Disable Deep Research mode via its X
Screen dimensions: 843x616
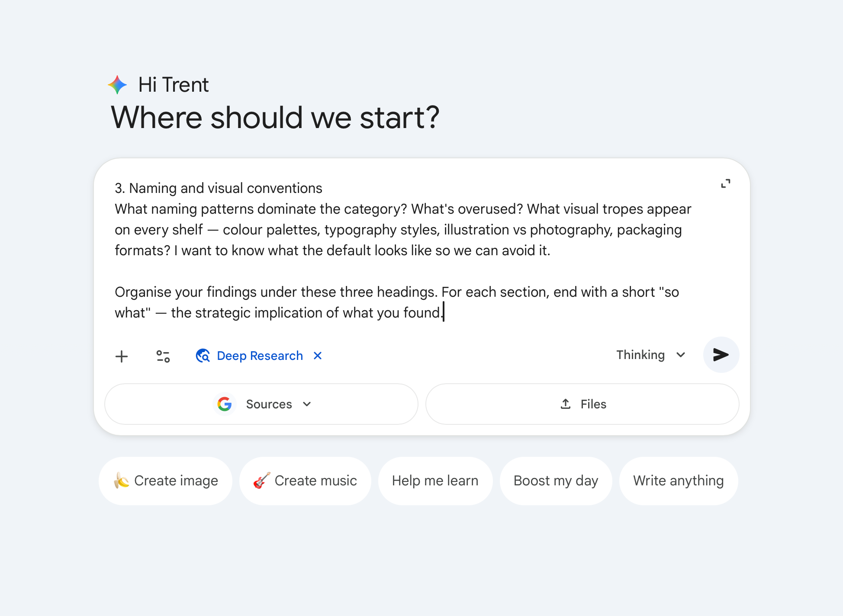tap(318, 356)
